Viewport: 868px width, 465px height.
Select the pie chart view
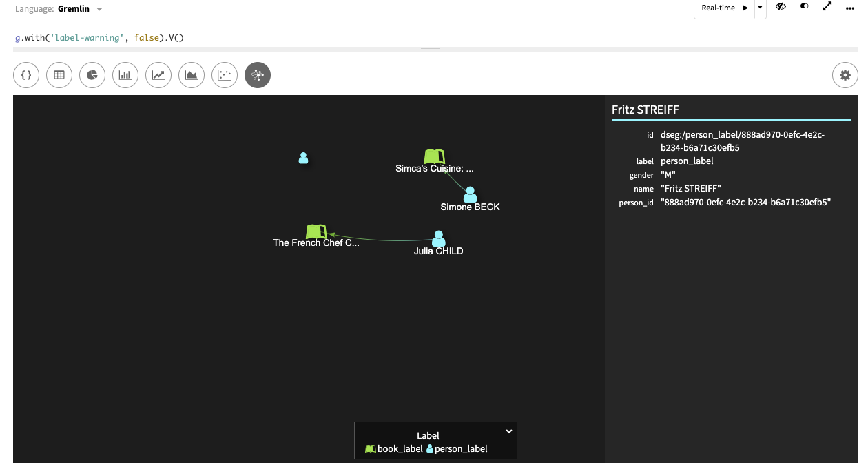point(92,75)
